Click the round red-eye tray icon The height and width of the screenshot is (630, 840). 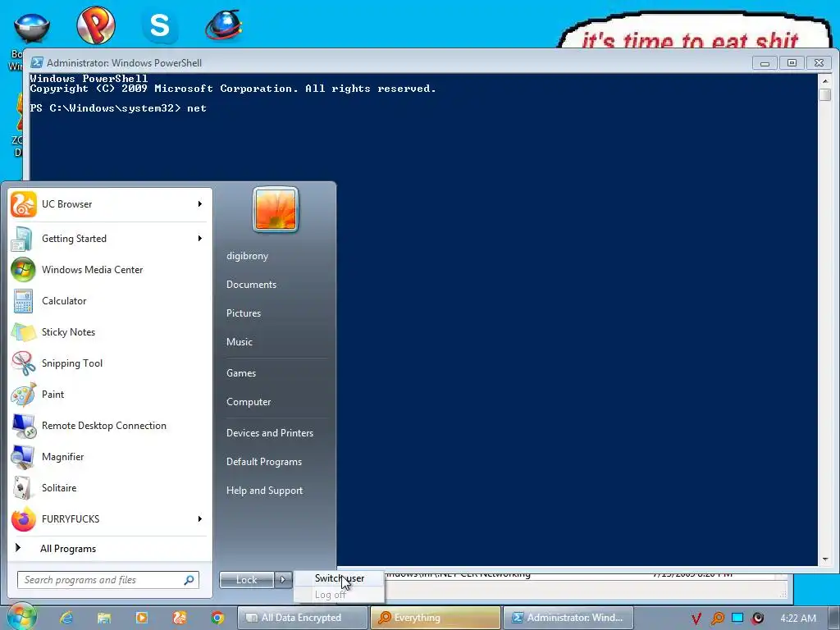click(757, 619)
